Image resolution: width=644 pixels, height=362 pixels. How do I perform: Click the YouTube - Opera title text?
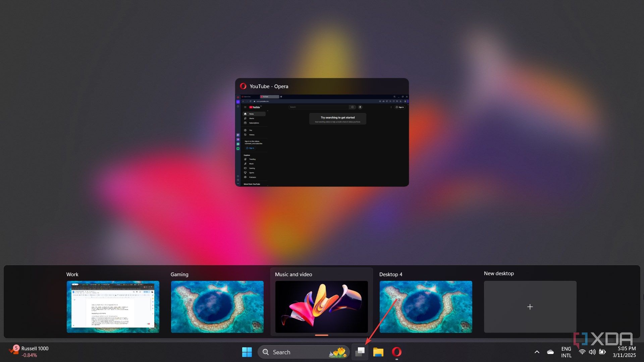click(269, 86)
